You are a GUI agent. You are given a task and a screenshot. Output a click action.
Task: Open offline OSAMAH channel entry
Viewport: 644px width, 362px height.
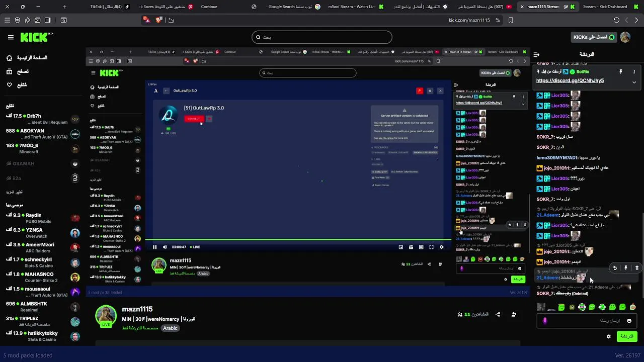[43, 163]
